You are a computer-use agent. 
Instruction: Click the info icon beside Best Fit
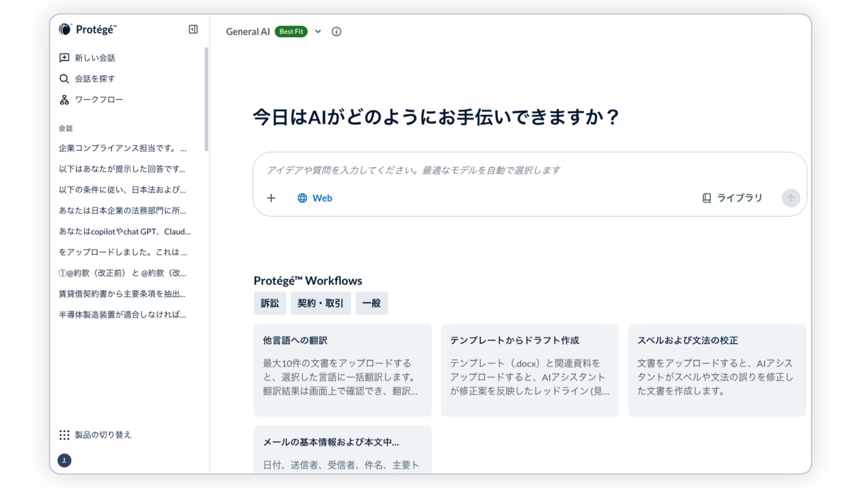[337, 32]
